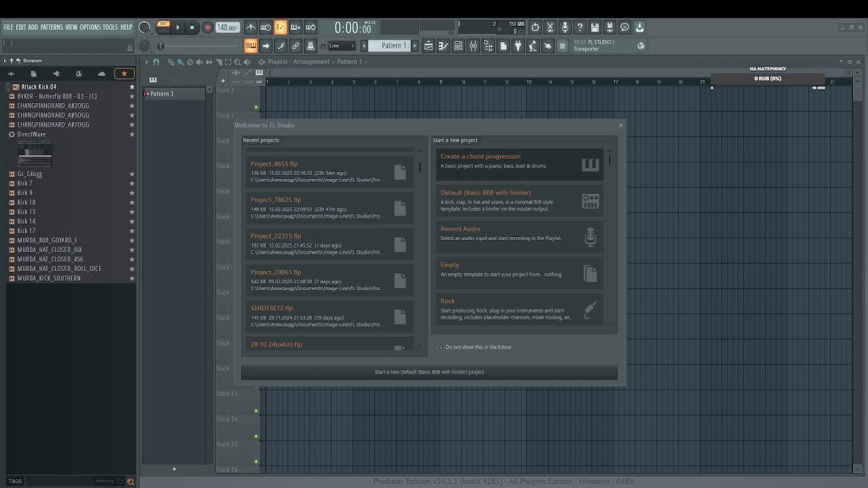Click arrow left of Pattern 1 selector
This screenshot has width=868, height=488.
364,45
